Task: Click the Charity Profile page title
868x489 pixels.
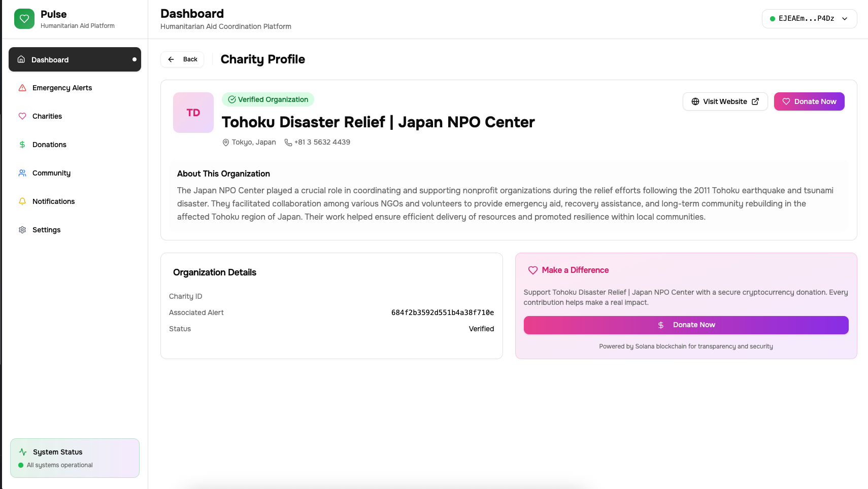Action: point(263,59)
